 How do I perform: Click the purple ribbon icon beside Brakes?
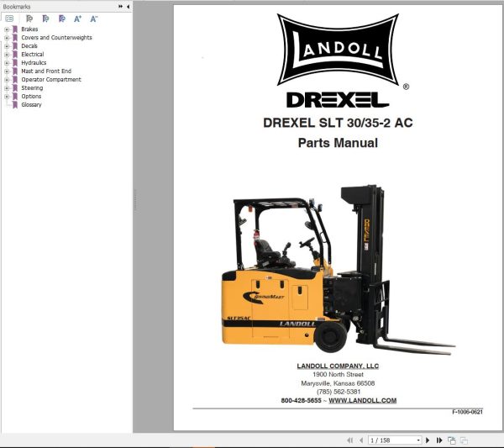15,29
